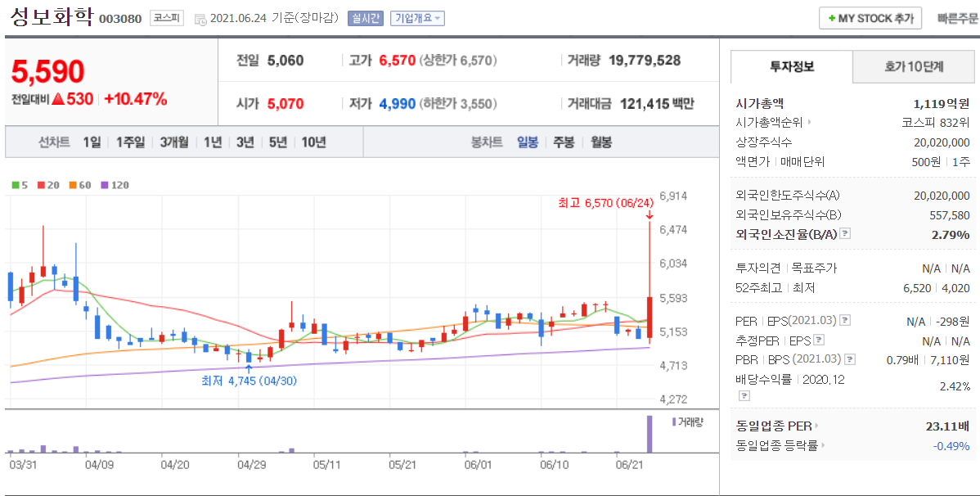This screenshot has height=496, width=980.
Task: Click the 저가 value 4,990
Action: [398, 104]
